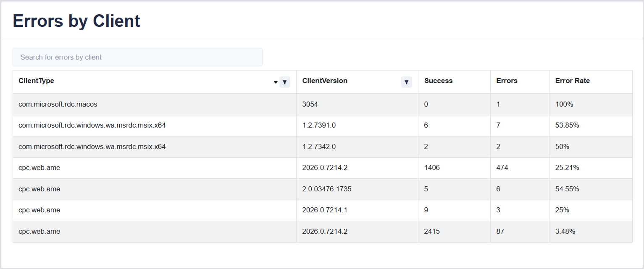
Task: Click the 'Errors by Client' page title
Action: (x=76, y=21)
